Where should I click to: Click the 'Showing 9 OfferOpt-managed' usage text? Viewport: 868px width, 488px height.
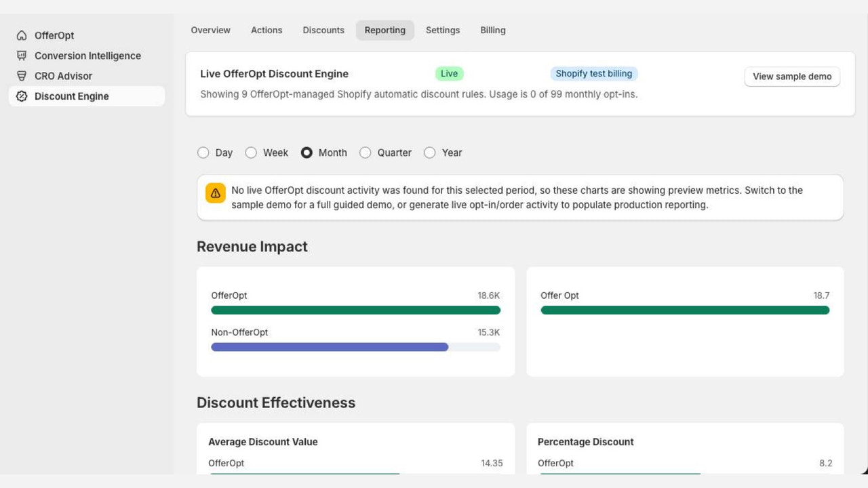[x=419, y=94]
